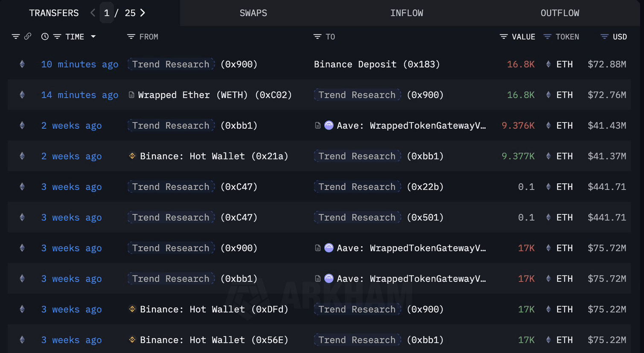Click the chain link icon in the header

point(28,36)
